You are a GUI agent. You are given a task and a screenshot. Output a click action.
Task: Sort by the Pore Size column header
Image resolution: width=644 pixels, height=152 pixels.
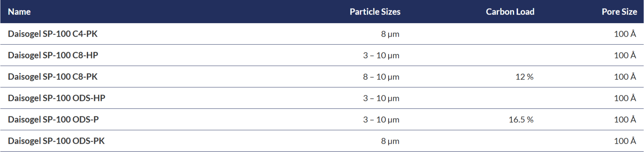point(619,12)
